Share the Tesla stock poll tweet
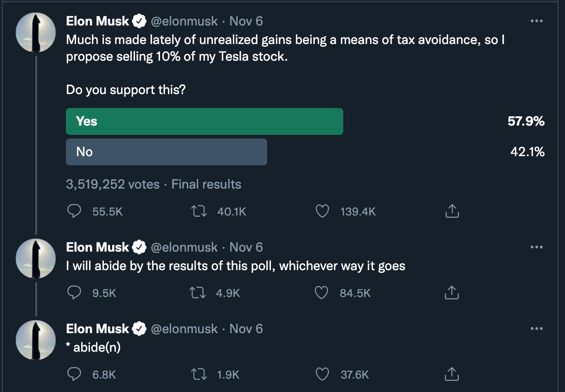 [x=452, y=212]
